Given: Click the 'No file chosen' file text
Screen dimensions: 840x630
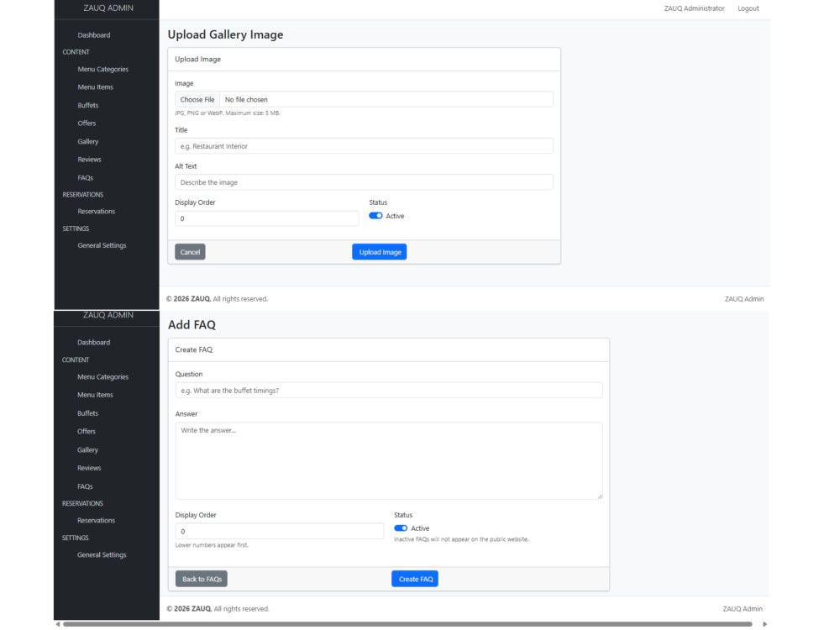Looking at the screenshot, I should 246,100.
